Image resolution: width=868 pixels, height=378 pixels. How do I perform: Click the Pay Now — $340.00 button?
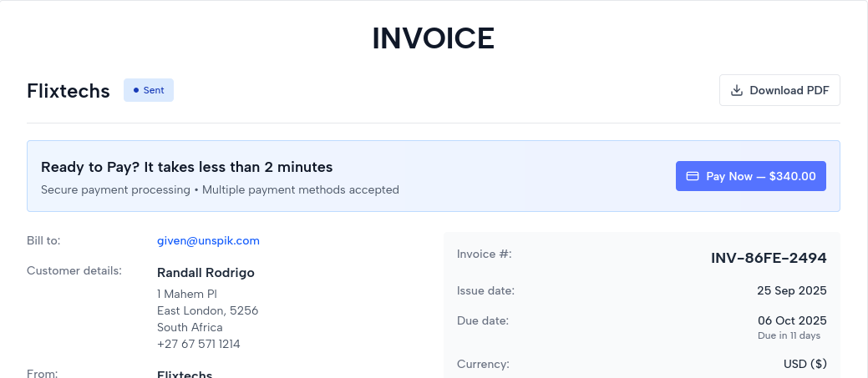750,176
